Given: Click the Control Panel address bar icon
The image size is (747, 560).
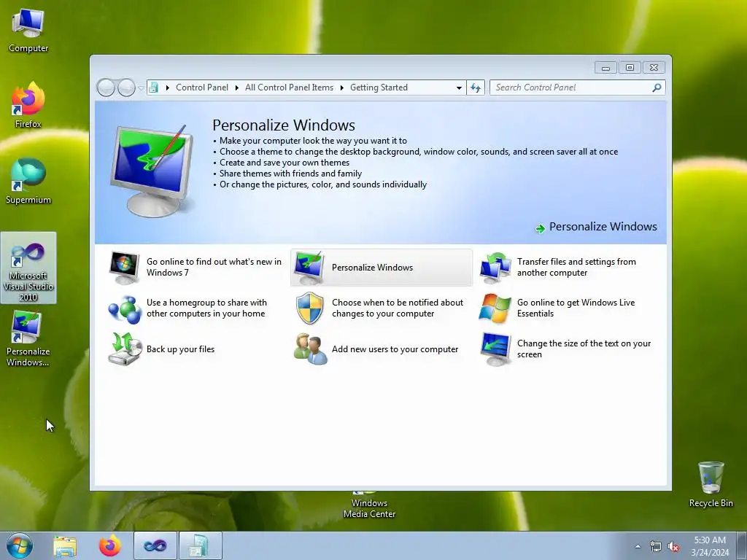Looking at the screenshot, I should pyautogui.click(x=153, y=87).
